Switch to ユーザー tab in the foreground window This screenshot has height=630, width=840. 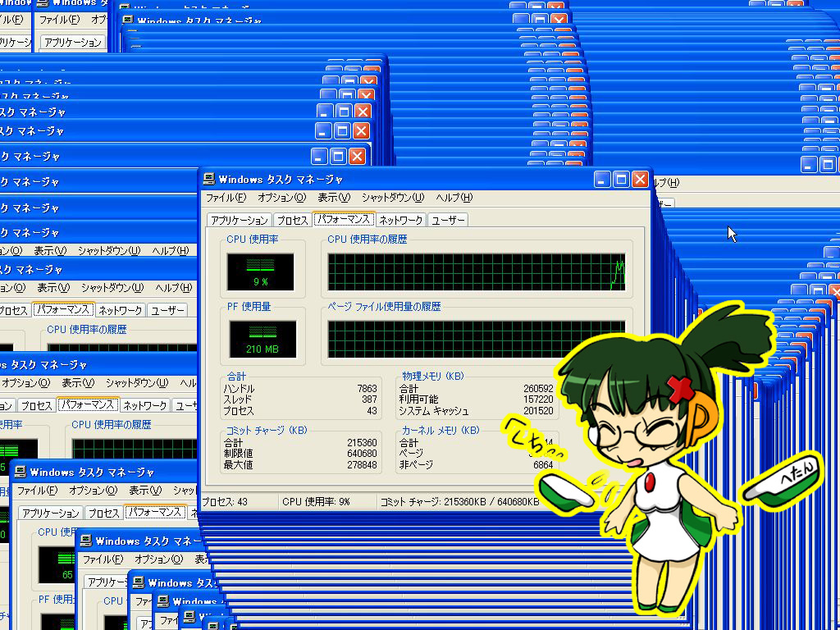pyautogui.click(x=449, y=221)
